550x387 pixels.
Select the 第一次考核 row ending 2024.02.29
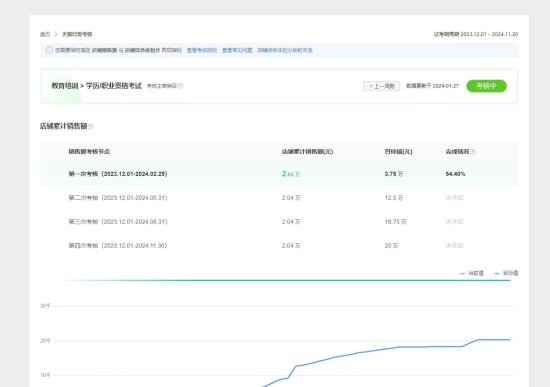click(x=279, y=174)
